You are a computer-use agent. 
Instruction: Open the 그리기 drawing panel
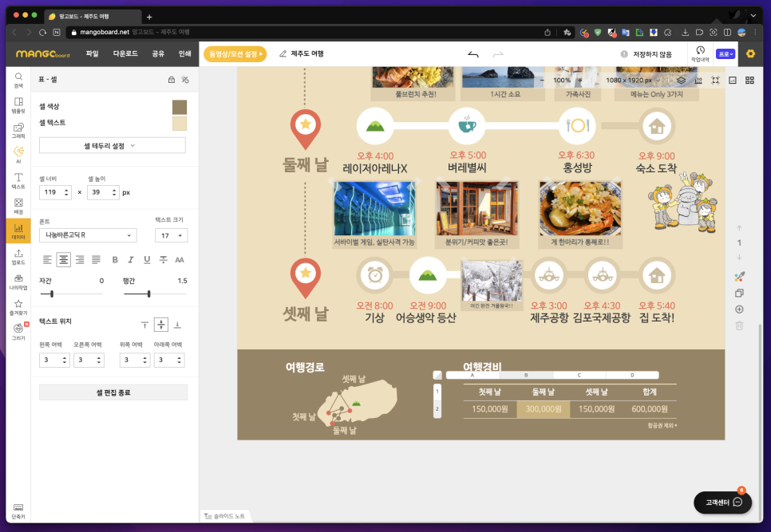18,332
